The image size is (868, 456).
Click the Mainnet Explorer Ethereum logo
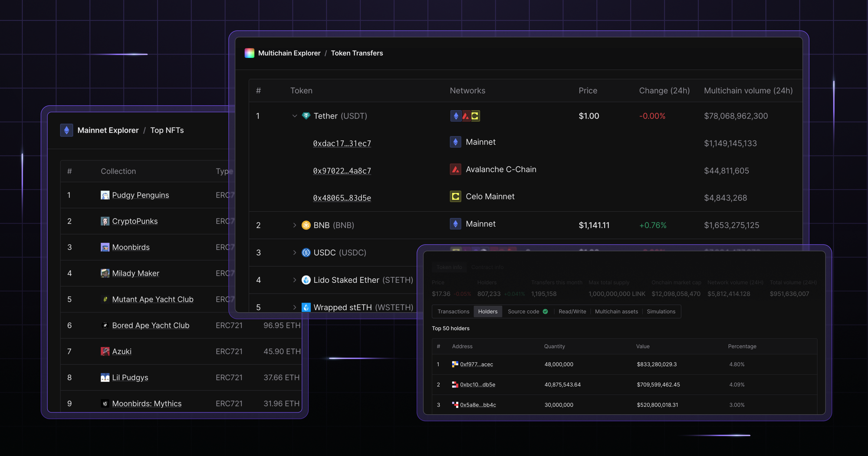(x=67, y=130)
